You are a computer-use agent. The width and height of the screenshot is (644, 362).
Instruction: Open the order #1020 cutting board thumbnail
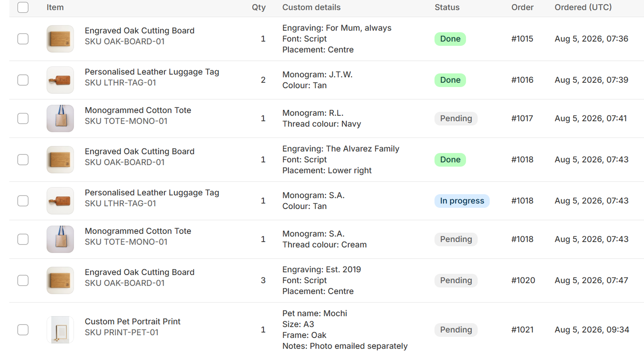60,280
